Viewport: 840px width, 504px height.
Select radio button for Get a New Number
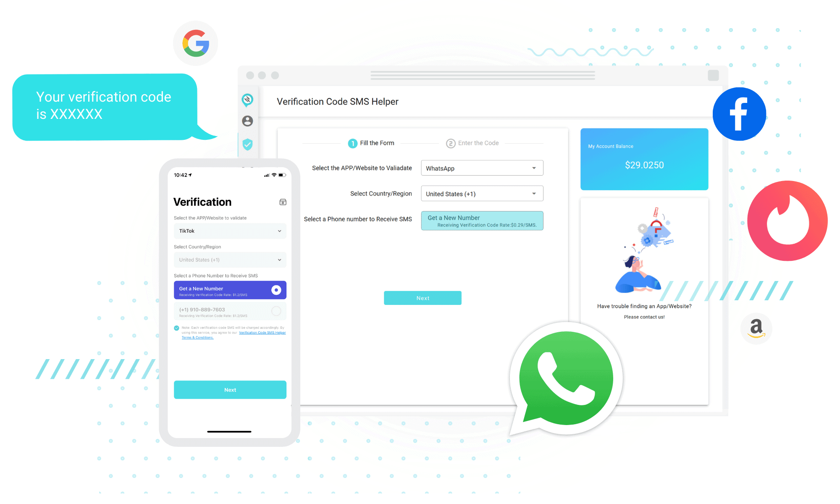[x=276, y=290]
